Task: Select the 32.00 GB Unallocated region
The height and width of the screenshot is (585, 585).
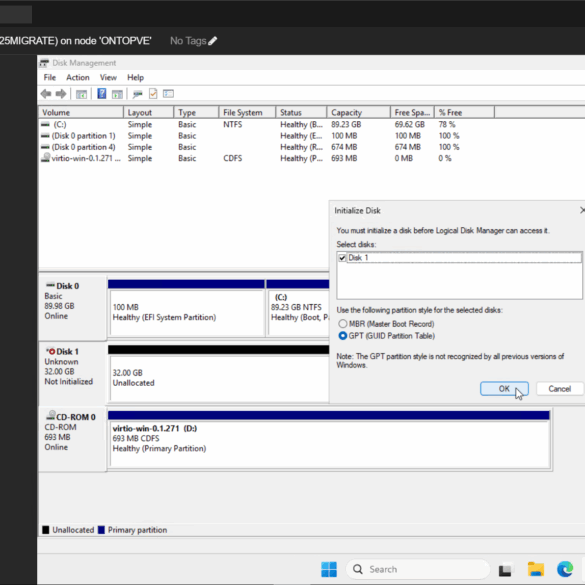Action: (x=219, y=378)
